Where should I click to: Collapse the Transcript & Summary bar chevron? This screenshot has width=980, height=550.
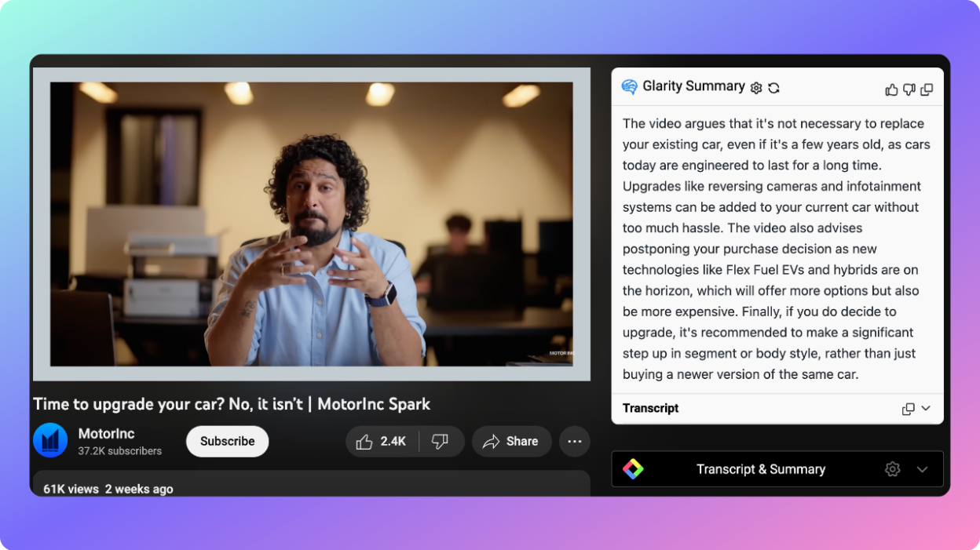pos(923,468)
